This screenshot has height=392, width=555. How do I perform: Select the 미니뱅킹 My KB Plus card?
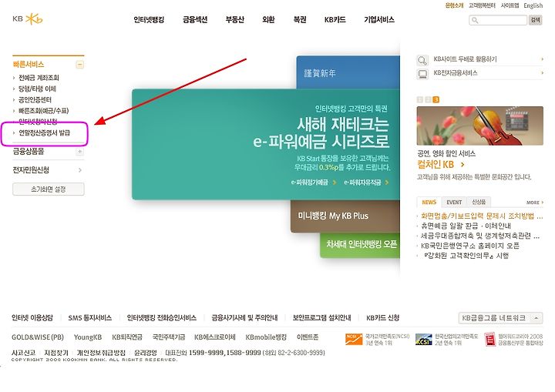(345, 216)
